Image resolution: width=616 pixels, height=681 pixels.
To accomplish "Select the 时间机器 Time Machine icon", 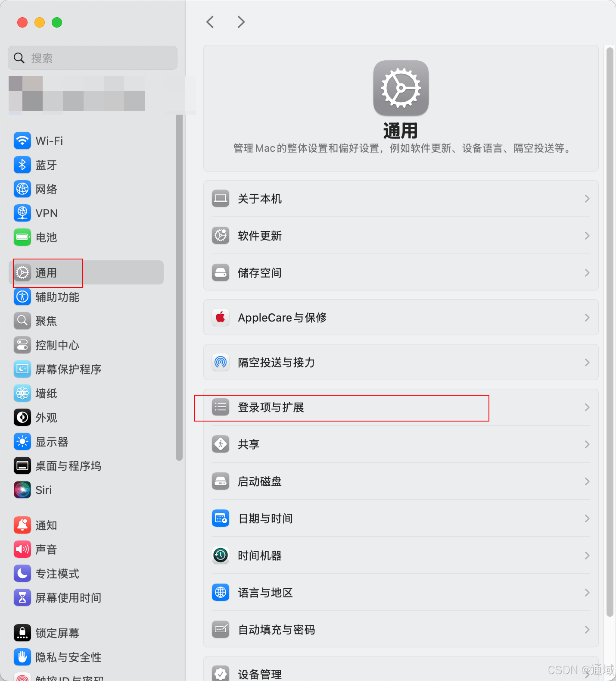I will pyautogui.click(x=221, y=555).
